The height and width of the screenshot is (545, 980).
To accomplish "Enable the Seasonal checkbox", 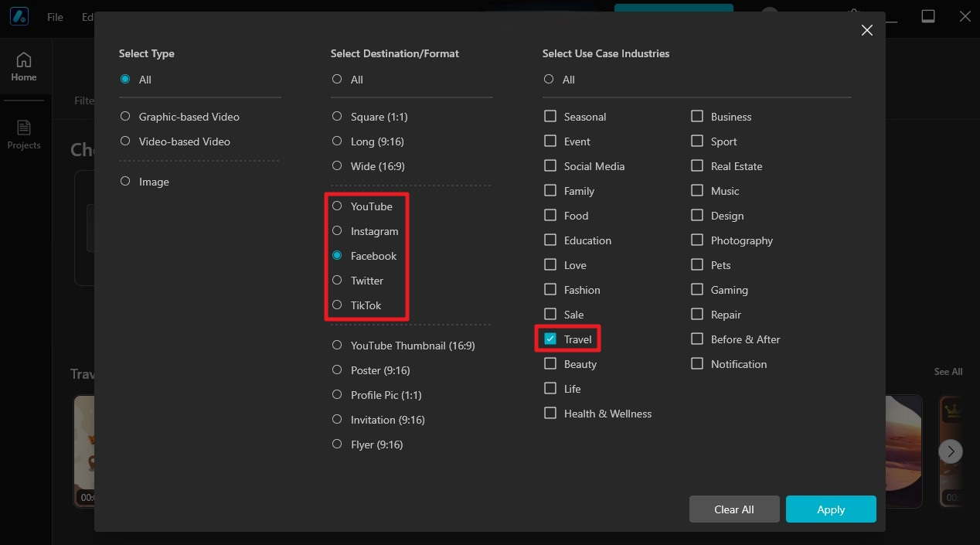I will pos(550,117).
